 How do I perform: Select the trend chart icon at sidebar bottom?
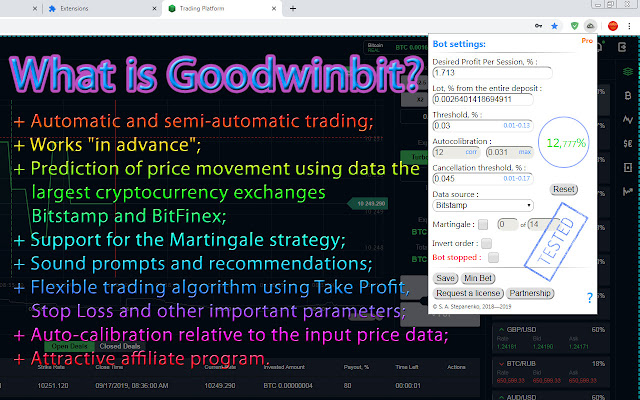point(628,191)
